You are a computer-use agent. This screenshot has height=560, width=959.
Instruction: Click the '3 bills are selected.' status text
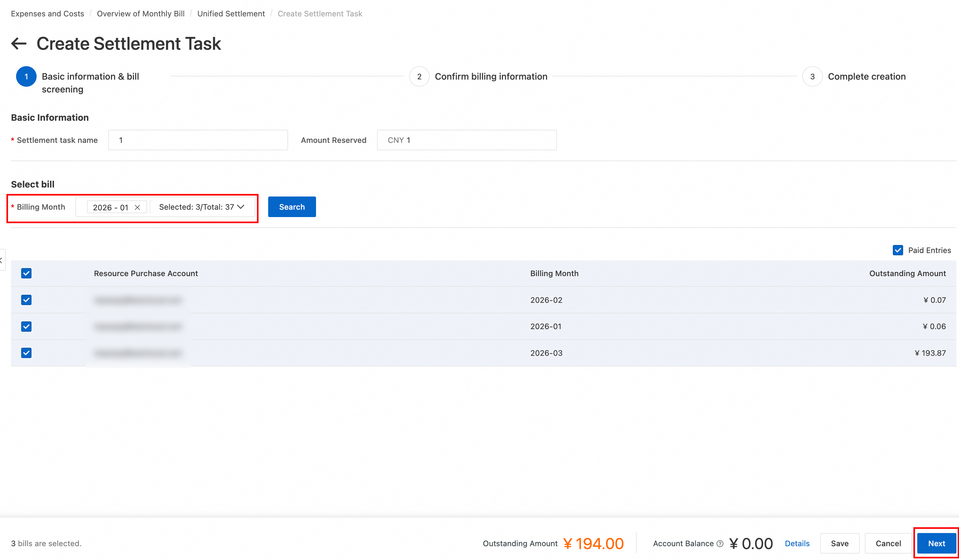coord(46,543)
